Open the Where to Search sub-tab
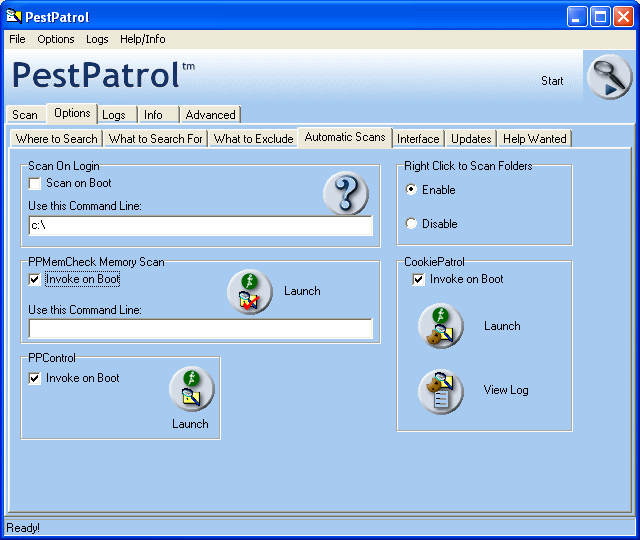Viewport: 640px width, 540px height. point(56,139)
